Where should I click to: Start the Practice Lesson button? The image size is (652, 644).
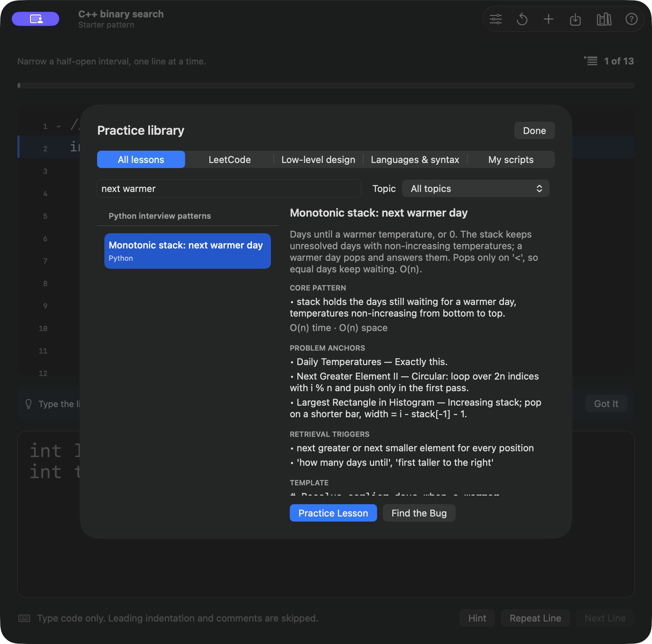tap(333, 513)
